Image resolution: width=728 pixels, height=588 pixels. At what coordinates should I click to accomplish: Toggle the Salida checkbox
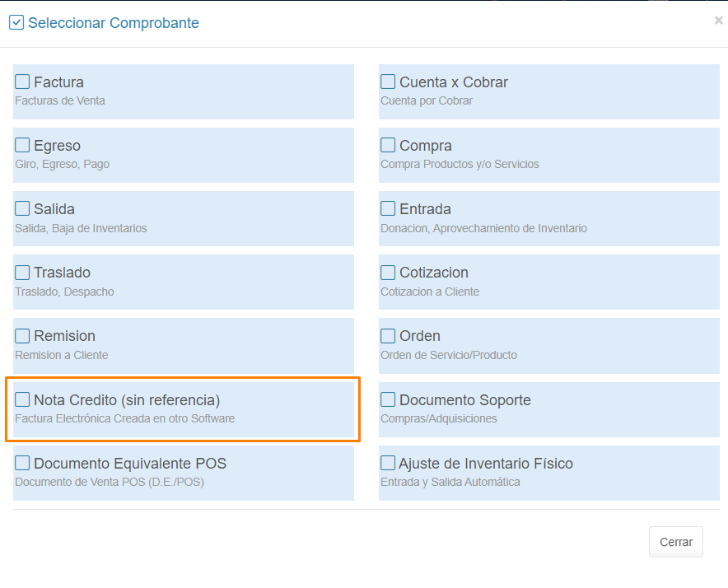point(22,208)
